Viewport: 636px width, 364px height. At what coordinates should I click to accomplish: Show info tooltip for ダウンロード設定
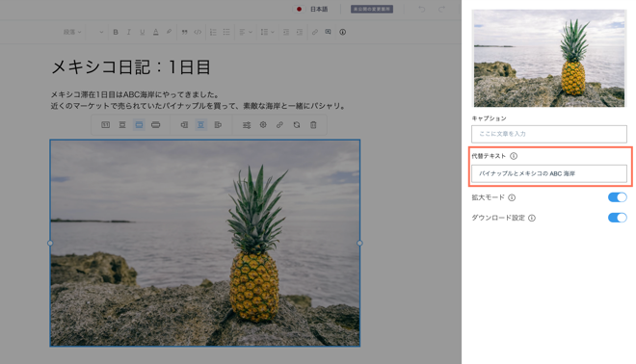pyautogui.click(x=532, y=218)
